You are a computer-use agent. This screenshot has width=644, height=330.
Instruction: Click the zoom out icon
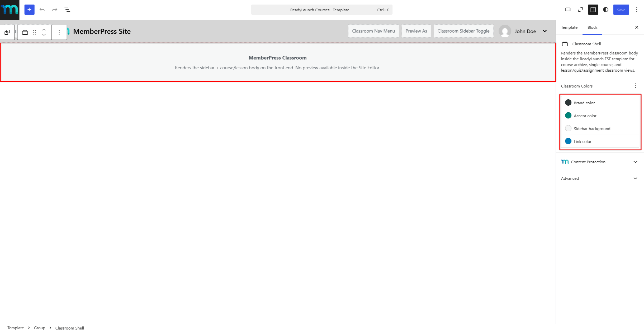(580, 10)
